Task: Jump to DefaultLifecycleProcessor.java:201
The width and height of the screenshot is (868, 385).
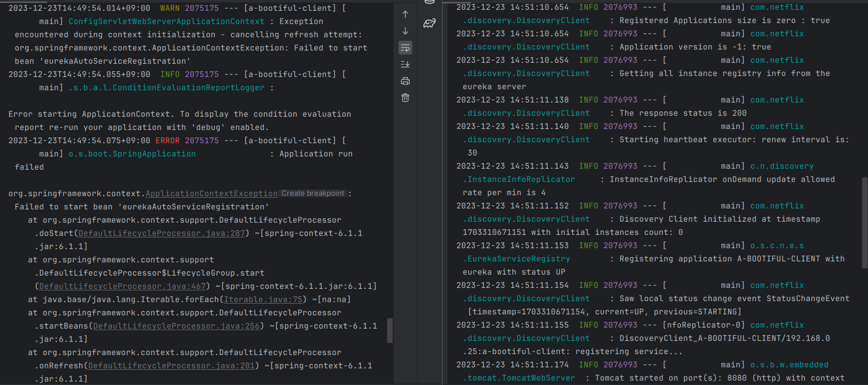Action: (x=172, y=366)
